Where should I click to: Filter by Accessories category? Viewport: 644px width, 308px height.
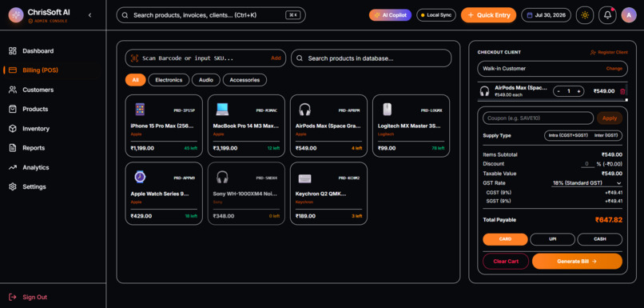[244, 80]
